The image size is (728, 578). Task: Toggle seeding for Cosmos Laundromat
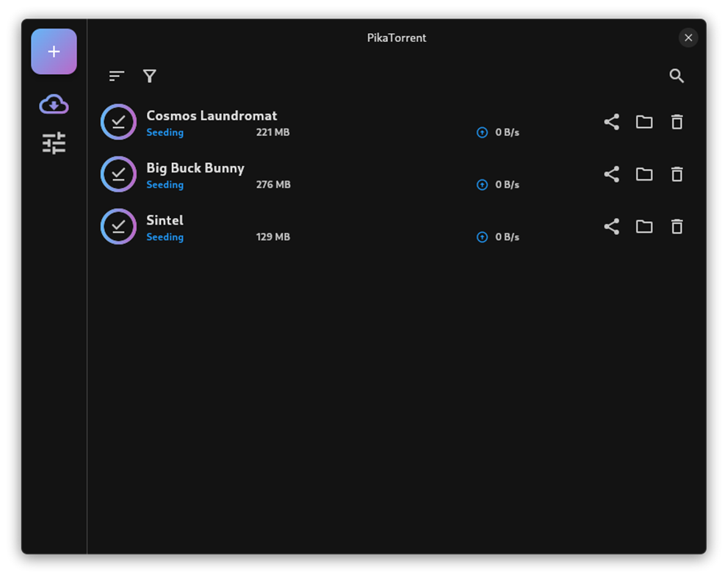(118, 122)
